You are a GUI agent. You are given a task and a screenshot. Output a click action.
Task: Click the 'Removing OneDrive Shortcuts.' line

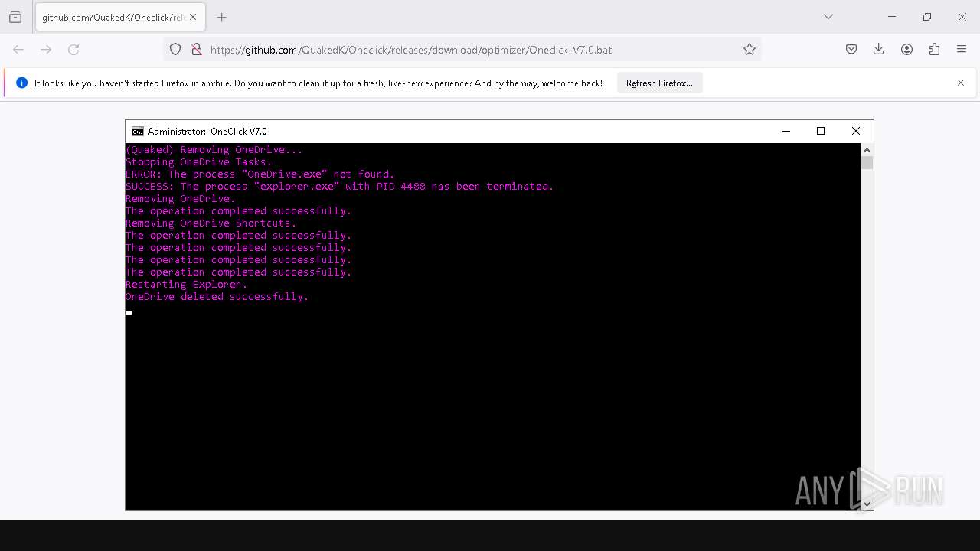click(211, 223)
